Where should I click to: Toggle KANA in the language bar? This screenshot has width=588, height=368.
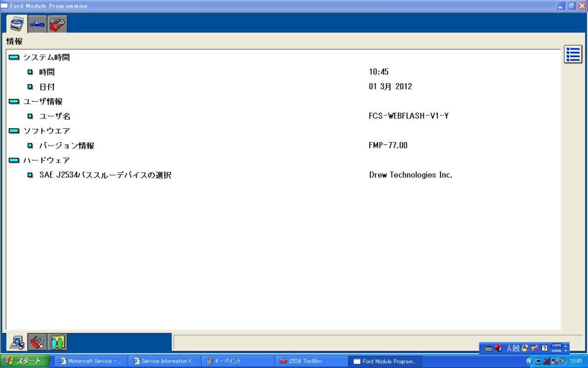pos(556,351)
